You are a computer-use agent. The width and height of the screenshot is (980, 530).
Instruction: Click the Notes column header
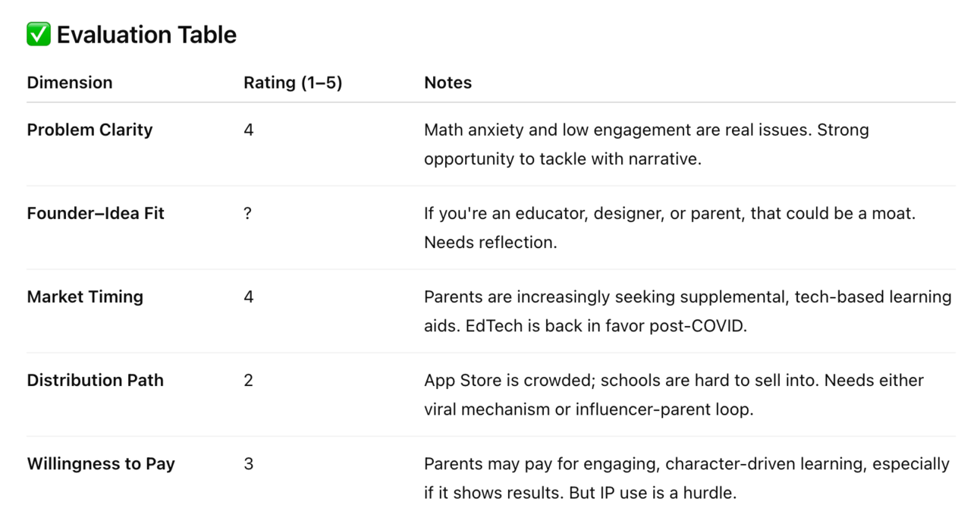point(448,83)
